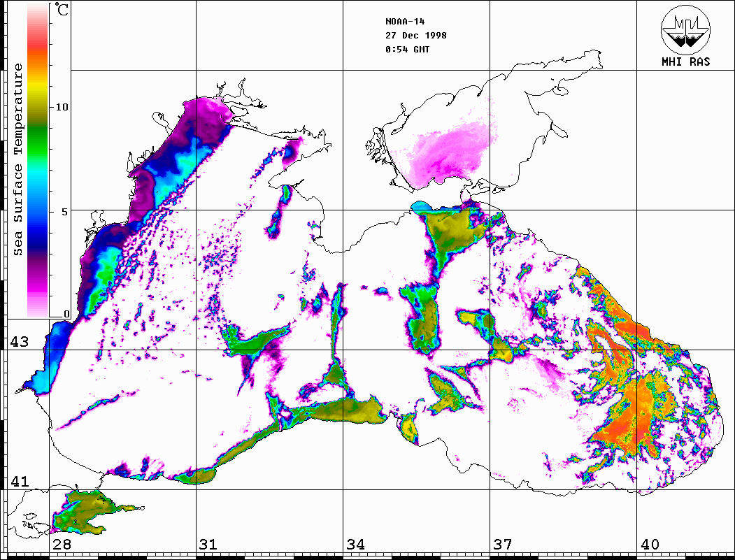Pick the temperature color scale bar
The image size is (735, 560).
[x=38, y=160]
